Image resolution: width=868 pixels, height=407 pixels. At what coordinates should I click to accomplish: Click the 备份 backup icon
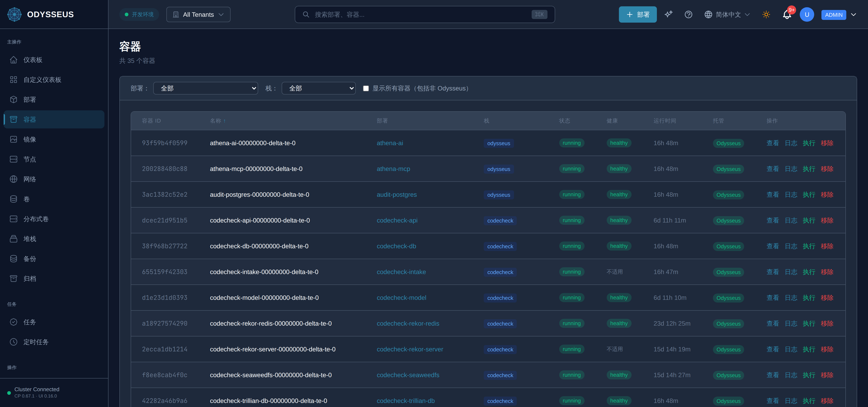tap(14, 258)
